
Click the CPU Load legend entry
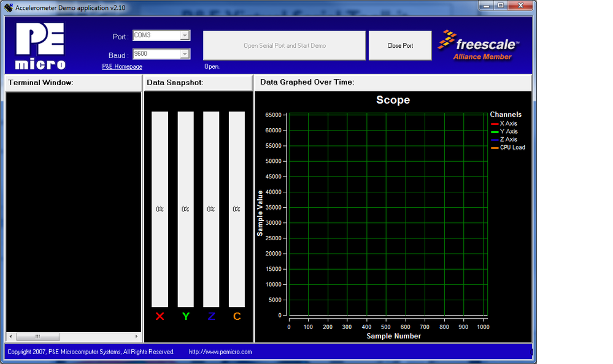508,147
